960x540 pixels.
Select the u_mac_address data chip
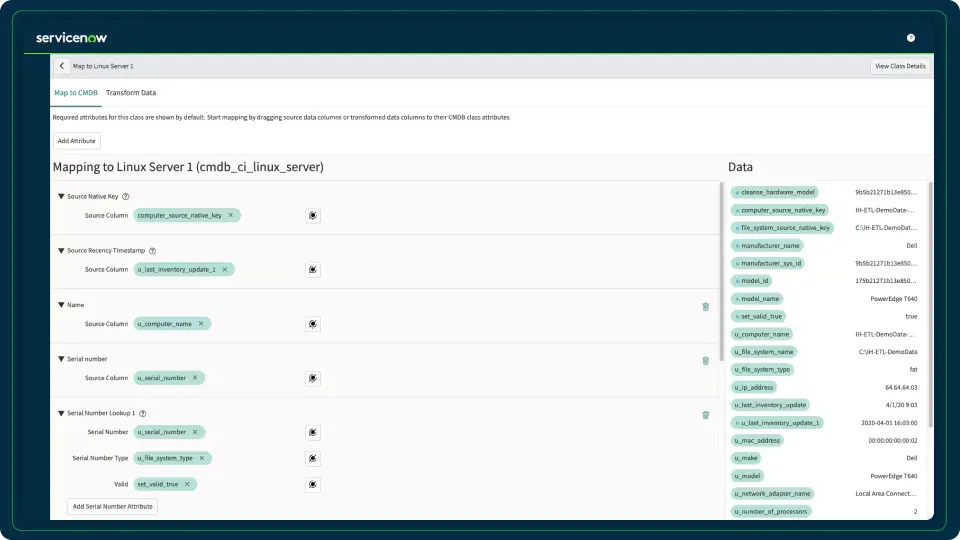click(x=757, y=440)
